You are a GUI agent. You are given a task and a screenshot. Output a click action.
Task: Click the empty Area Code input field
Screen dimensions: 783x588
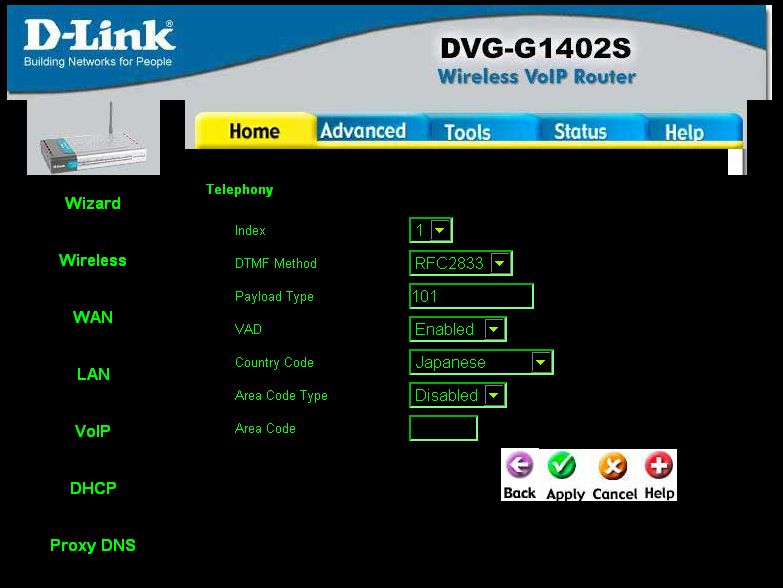(x=443, y=428)
